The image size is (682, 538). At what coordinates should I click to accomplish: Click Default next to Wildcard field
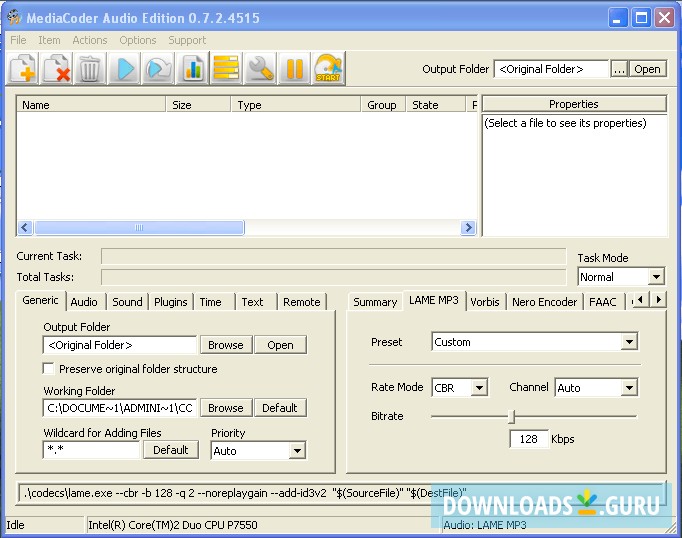tap(170, 450)
